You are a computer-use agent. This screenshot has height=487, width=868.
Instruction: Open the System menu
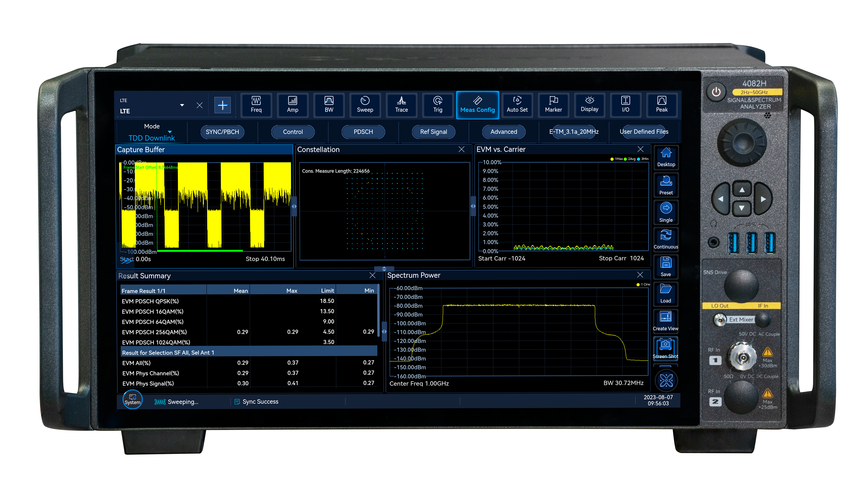coord(132,400)
